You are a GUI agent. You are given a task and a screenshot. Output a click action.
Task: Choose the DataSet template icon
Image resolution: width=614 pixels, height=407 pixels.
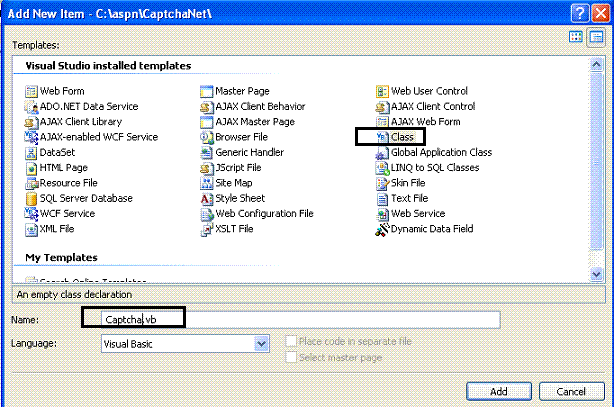click(x=31, y=152)
